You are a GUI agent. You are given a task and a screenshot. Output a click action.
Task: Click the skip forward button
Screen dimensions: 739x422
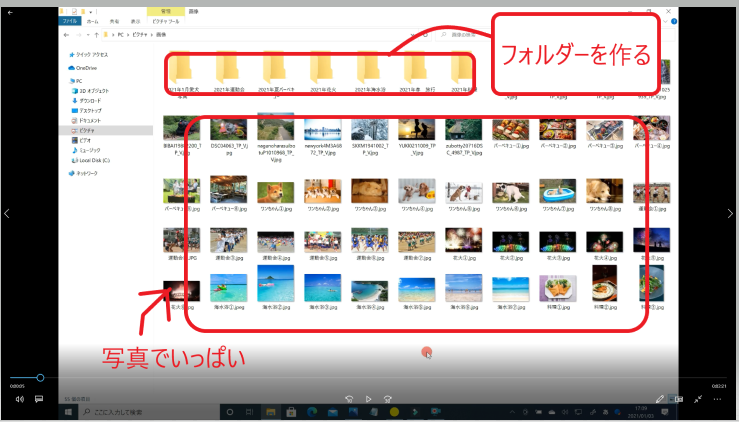pyautogui.click(x=390, y=398)
